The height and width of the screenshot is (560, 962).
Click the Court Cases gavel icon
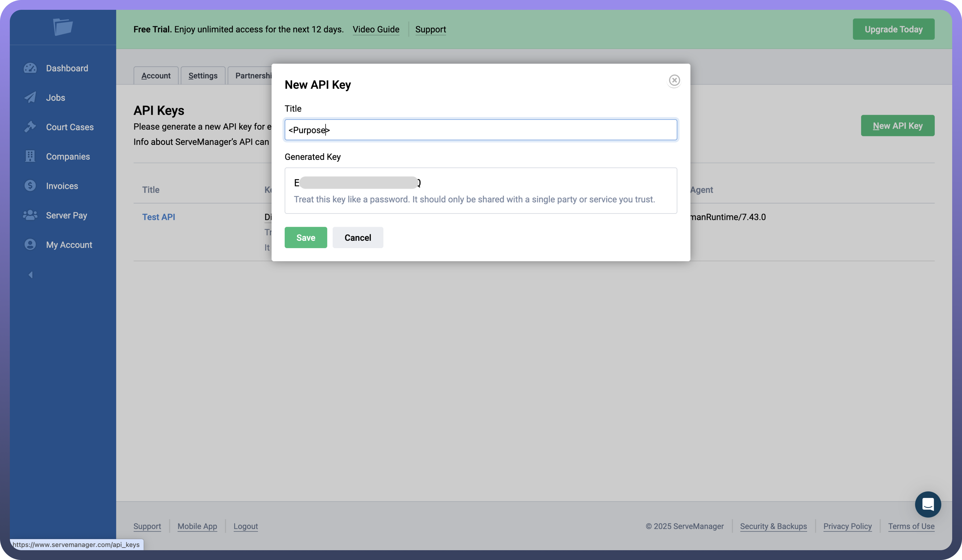pyautogui.click(x=30, y=127)
